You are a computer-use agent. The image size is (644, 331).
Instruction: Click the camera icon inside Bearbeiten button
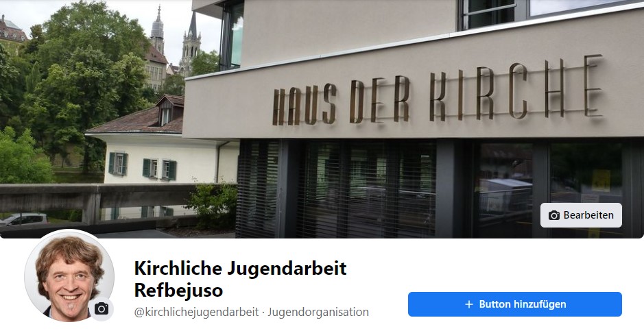tap(554, 215)
